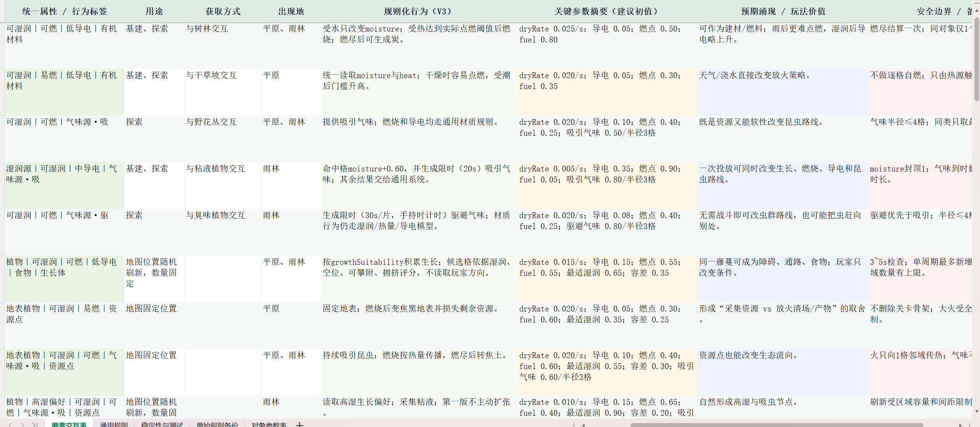This screenshot has height=427, width=980.
Task: Select cell starting 植物｜可湿润｜可燃｜低导电
Action: click(65, 279)
